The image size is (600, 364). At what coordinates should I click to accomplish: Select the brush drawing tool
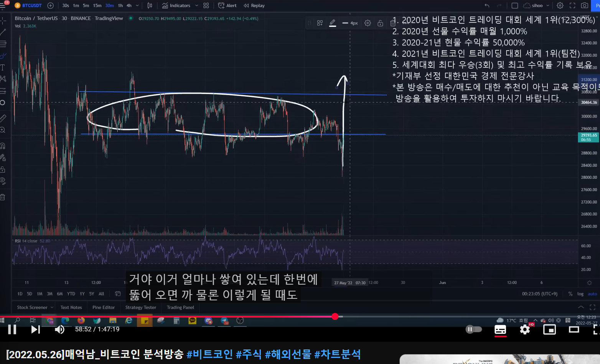coord(3,56)
